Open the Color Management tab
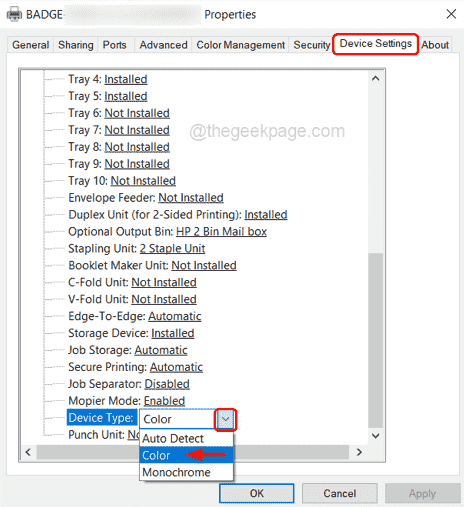 click(x=240, y=45)
